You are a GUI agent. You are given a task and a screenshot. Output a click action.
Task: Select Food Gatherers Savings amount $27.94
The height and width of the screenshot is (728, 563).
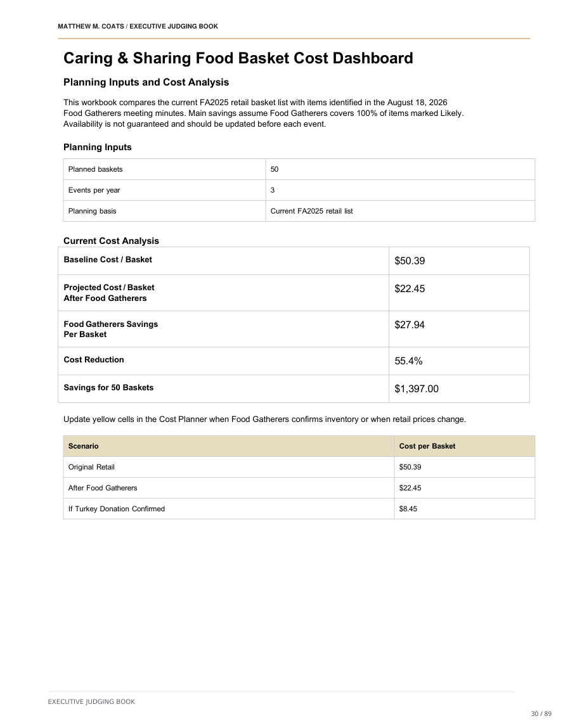[410, 325]
